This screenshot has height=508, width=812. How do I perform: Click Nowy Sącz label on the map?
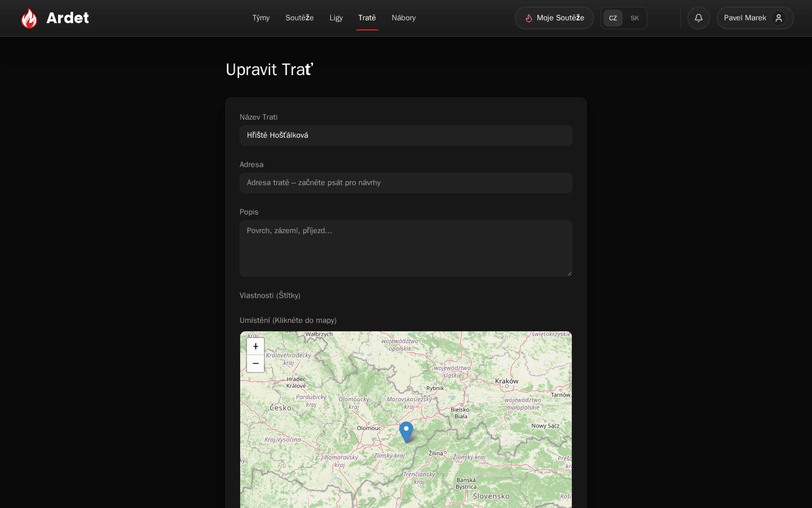pyautogui.click(x=545, y=426)
